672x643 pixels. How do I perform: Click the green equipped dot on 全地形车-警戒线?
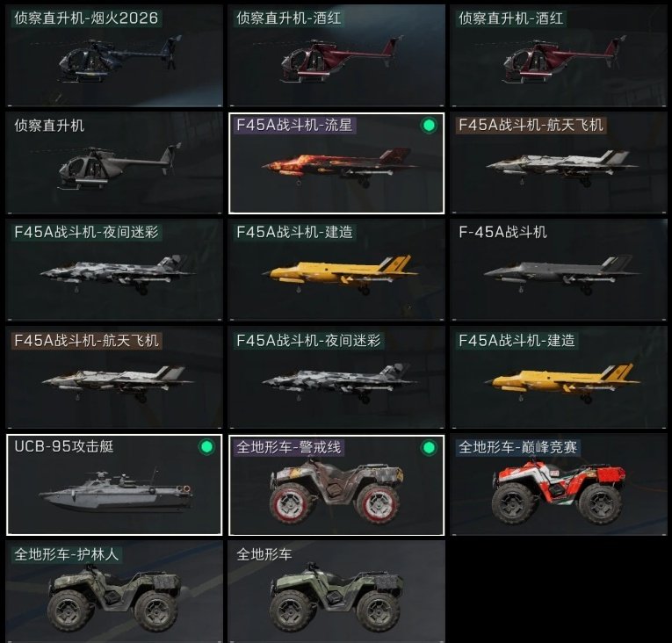[429, 448]
